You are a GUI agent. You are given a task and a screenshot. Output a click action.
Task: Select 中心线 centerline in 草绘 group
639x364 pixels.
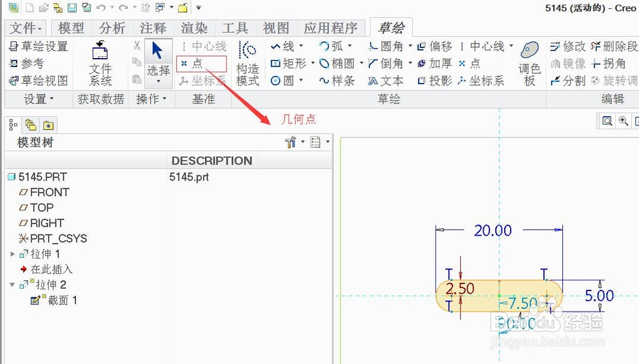point(482,47)
